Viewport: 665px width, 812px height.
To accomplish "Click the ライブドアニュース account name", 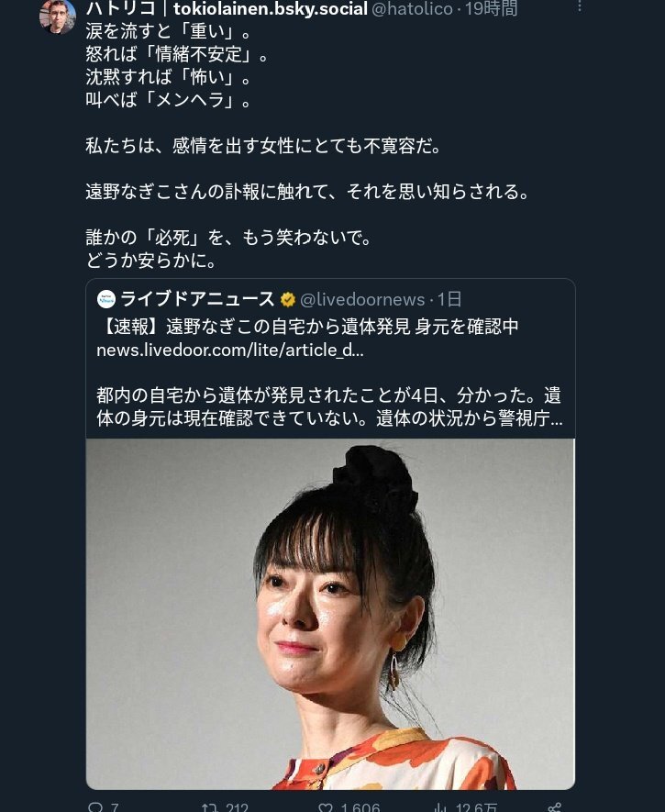I will click(x=197, y=299).
